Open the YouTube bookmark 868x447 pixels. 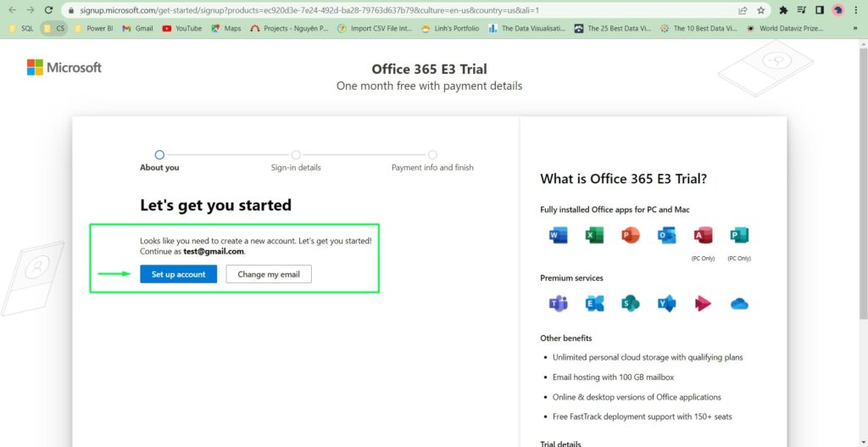pos(181,28)
